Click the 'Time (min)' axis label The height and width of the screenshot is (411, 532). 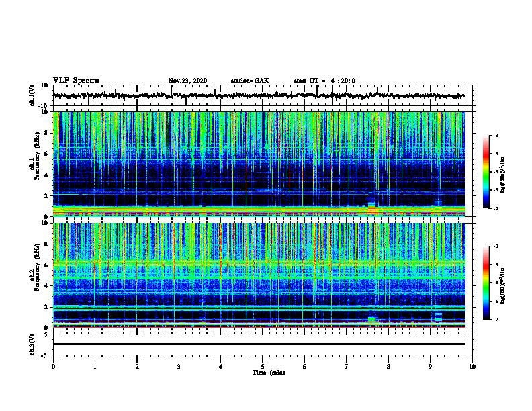[269, 373]
